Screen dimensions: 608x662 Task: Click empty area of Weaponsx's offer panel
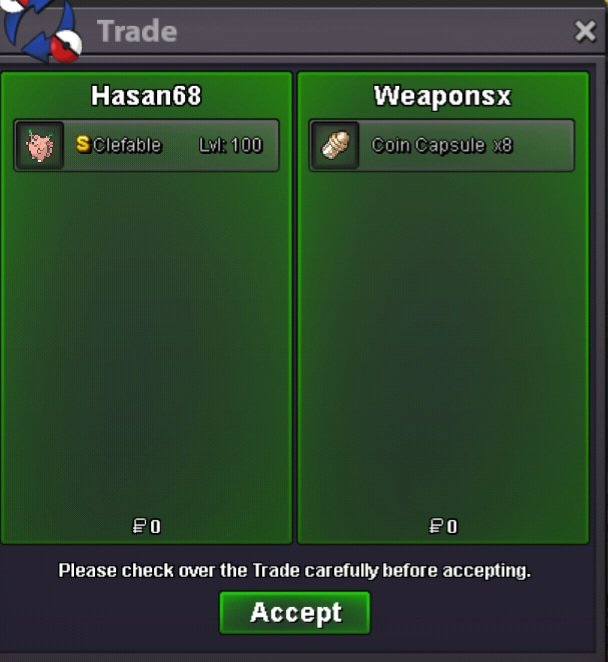(x=443, y=338)
